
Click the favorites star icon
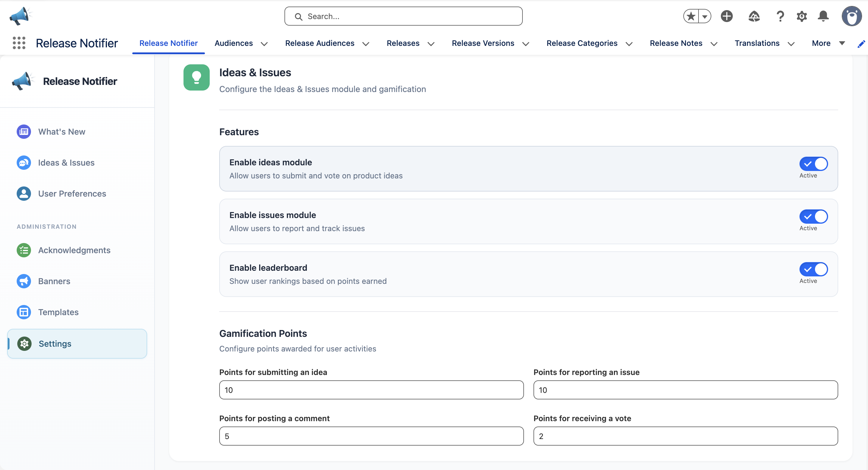691,16
